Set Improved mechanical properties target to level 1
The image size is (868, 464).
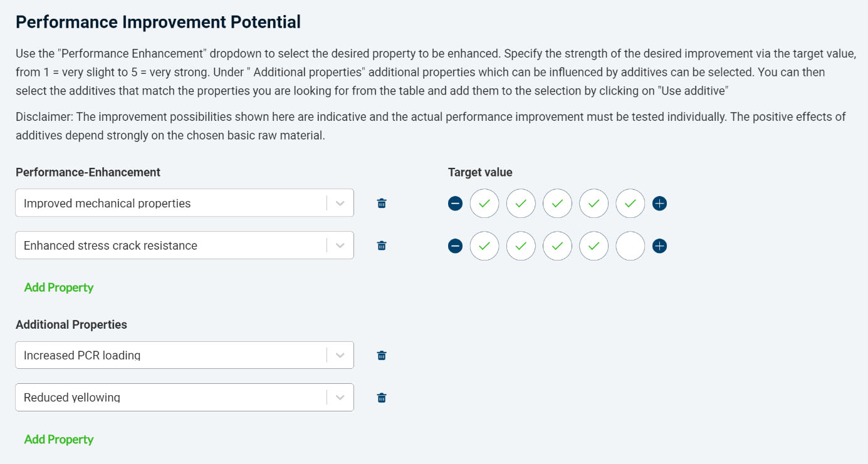pos(484,203)
